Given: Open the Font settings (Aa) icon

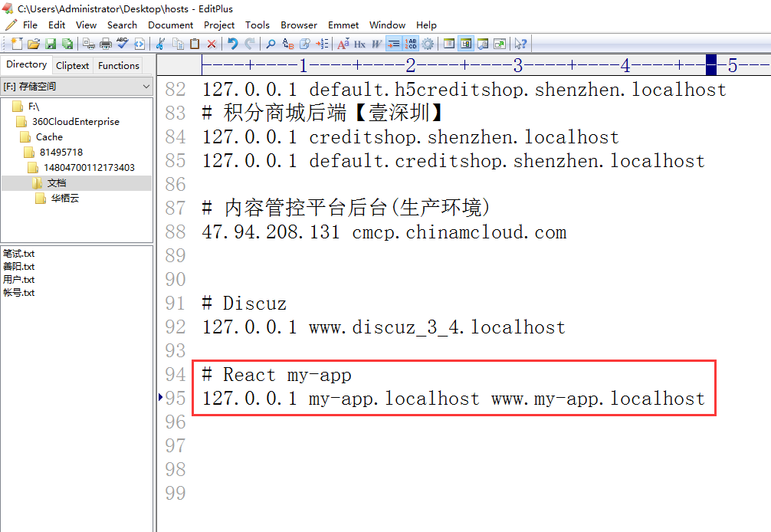Looking at the screenshot, I should [x=343, y=44].
